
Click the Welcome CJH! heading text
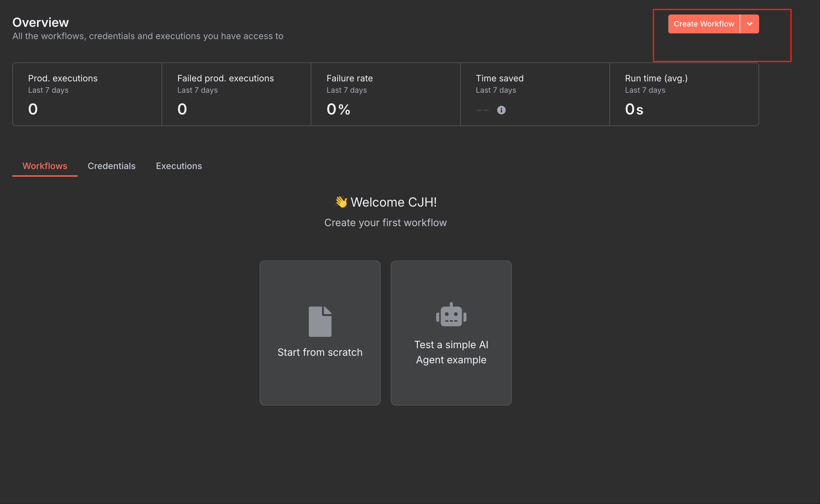393,202
